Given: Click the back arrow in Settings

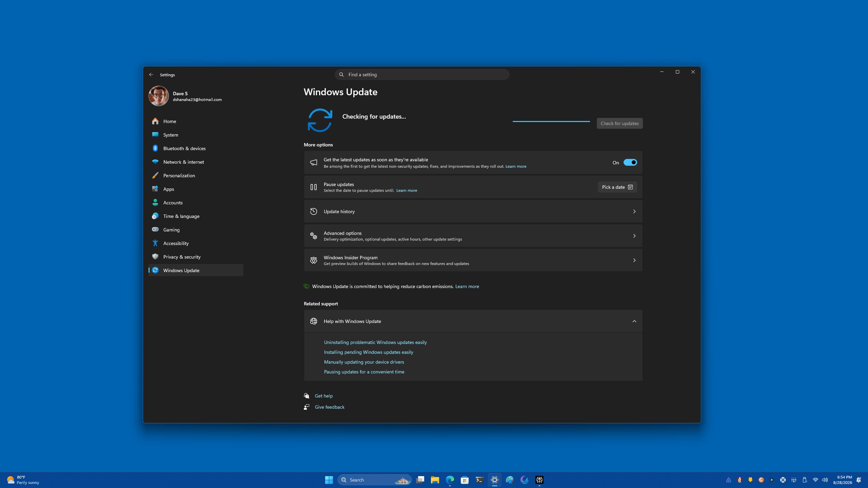Looking at the screenshot, I should [x=151, y=75].
